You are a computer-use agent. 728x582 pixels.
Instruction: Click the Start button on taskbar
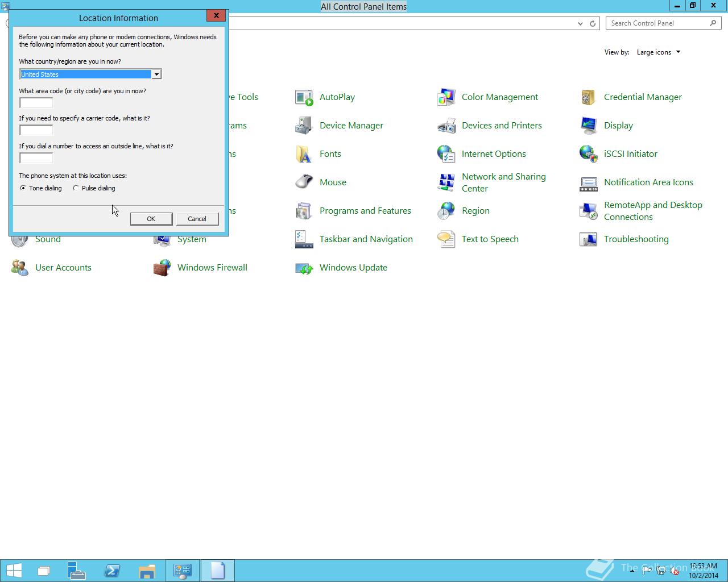pos(14,571)
